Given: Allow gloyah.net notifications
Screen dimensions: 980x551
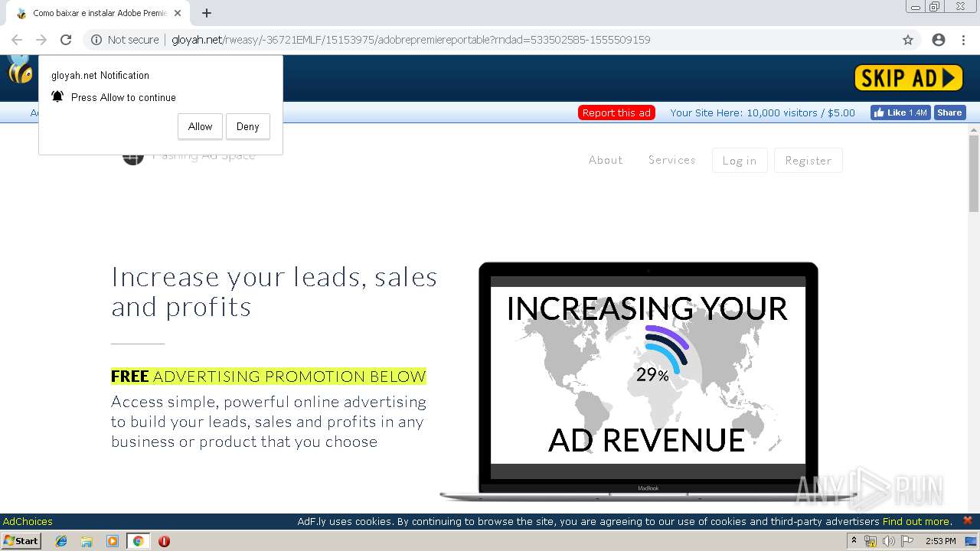Looking at the screenshot, I should (200, 126).
